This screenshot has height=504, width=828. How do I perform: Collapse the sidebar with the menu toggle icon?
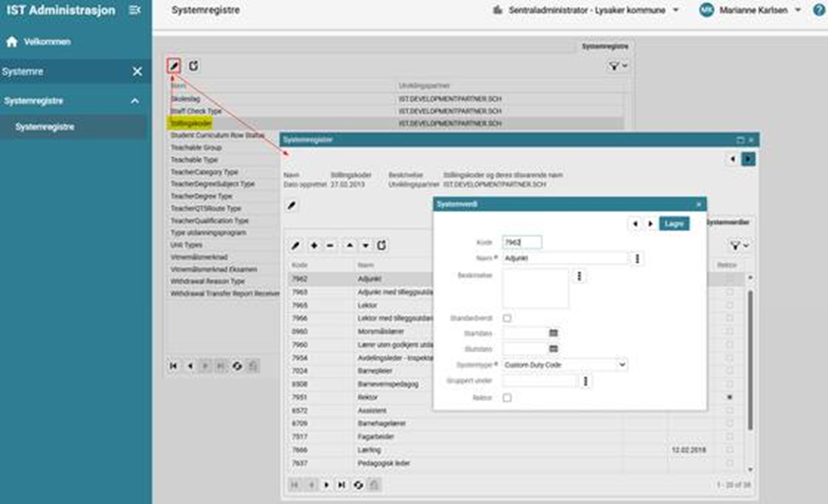(x=134, y=9)
